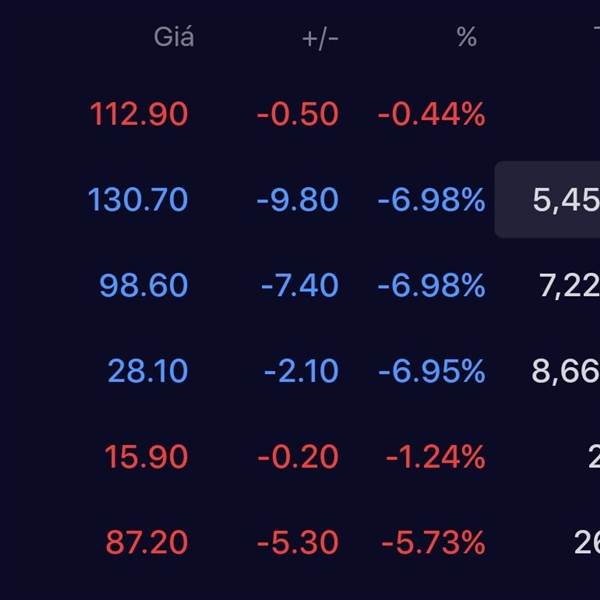Image resolution: width=600 pixels, height=600 pixels.
Task: Select the price 87.20 cell
Action: (x=146, y=543)
